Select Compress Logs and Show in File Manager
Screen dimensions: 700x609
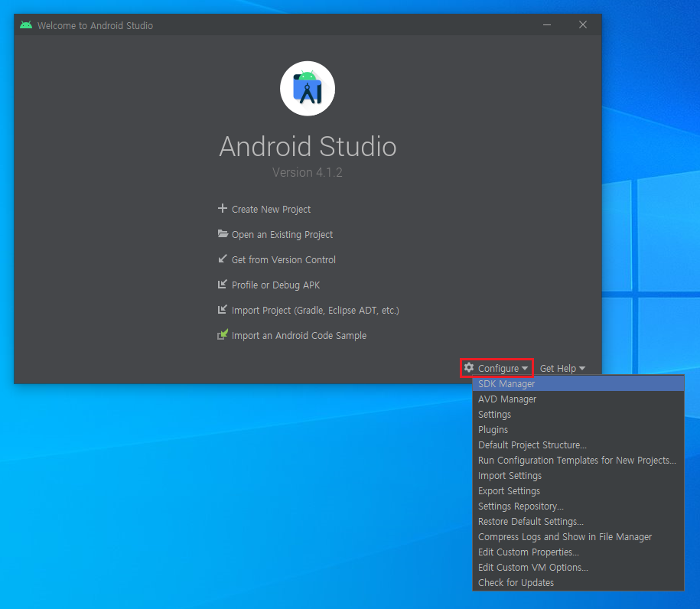[x=578, y=536]
